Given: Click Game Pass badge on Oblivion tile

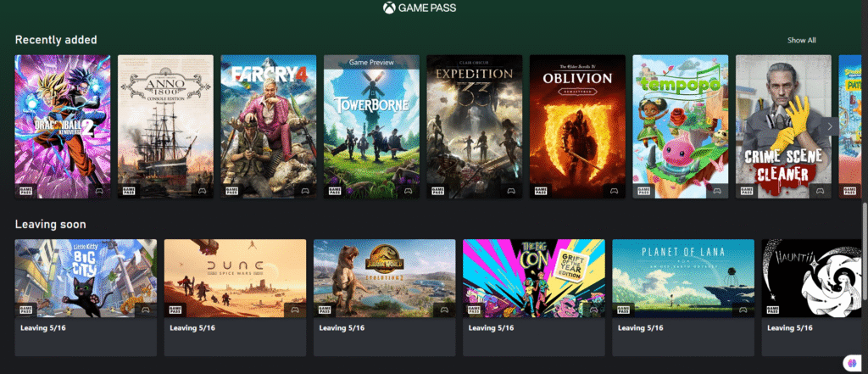Looking at the screenshot, I should [x=540, y=191].
